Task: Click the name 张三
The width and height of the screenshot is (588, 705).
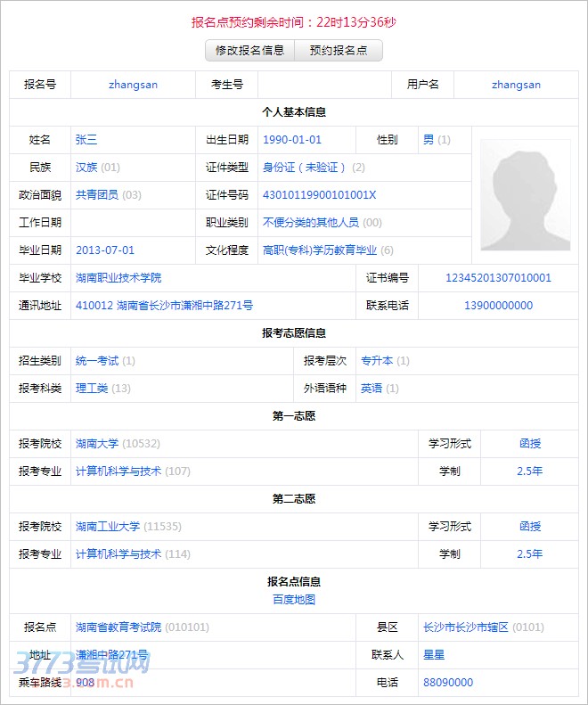Action: click(x=86, y=140)
